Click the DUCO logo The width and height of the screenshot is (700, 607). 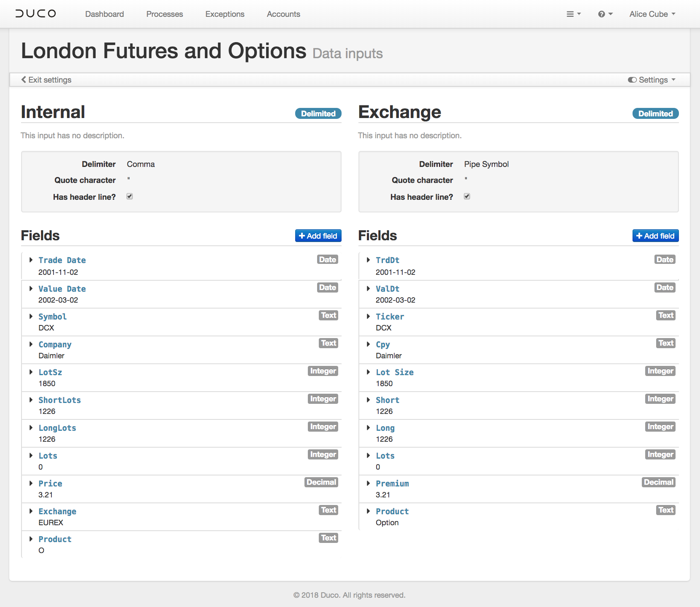pyautogui.click(x=36, y=13)
